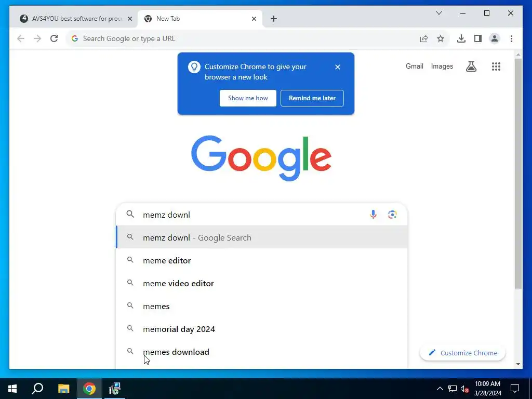Viewport: 532px width, 399px height.
Task: Open the Google apps grid icon
Action: (x=496, y=66)
